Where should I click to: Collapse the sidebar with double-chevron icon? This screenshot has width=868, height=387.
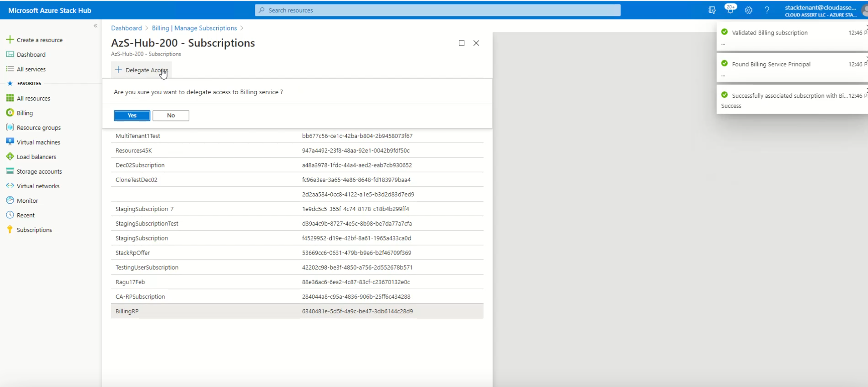tap(95, 26)
